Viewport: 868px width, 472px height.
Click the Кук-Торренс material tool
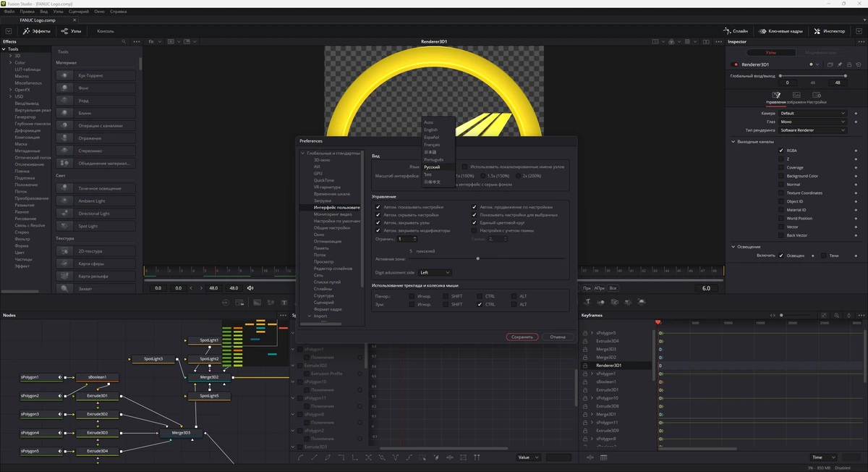95,75
